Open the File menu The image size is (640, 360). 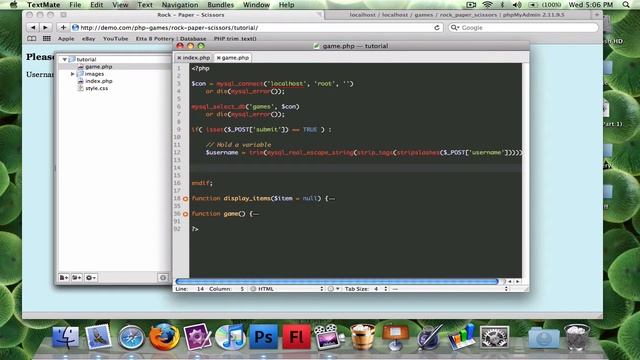[75, 5]
